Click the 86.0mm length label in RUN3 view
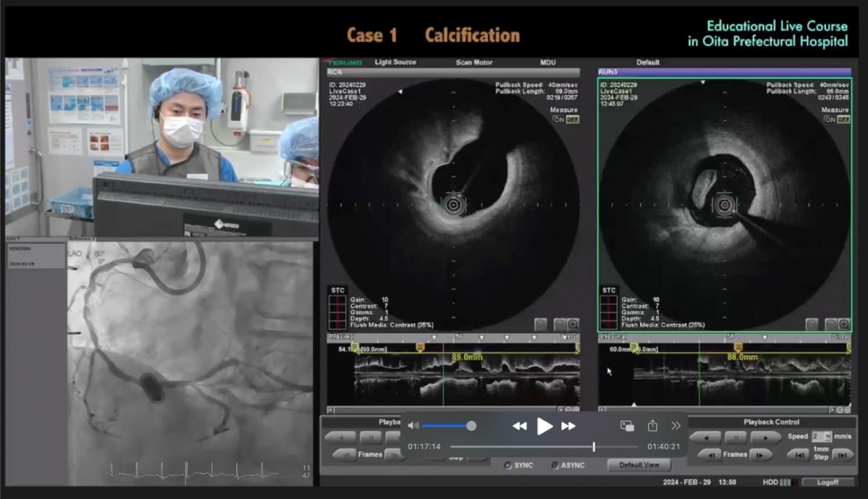Screen dimensions: 868x499 [x=742, y=357]
